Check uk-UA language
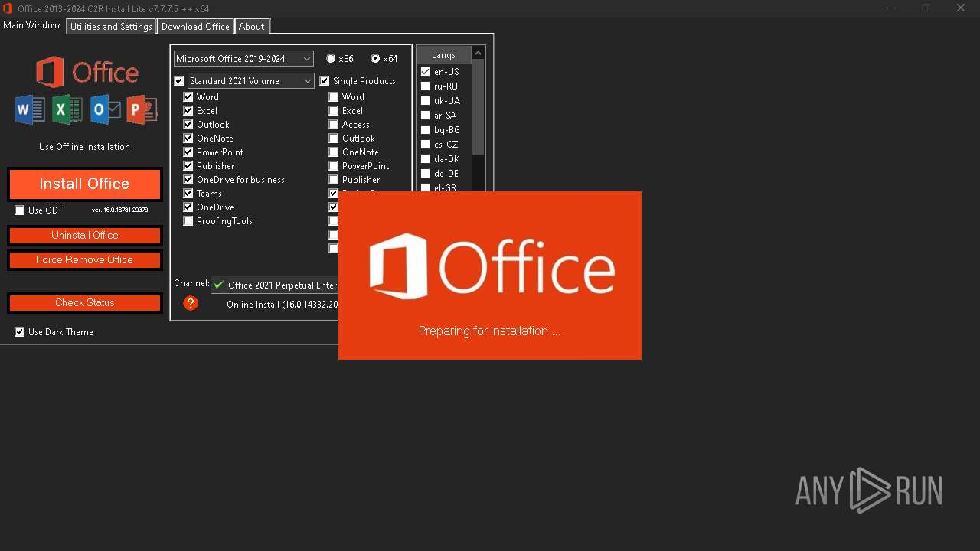 (426, 101)
